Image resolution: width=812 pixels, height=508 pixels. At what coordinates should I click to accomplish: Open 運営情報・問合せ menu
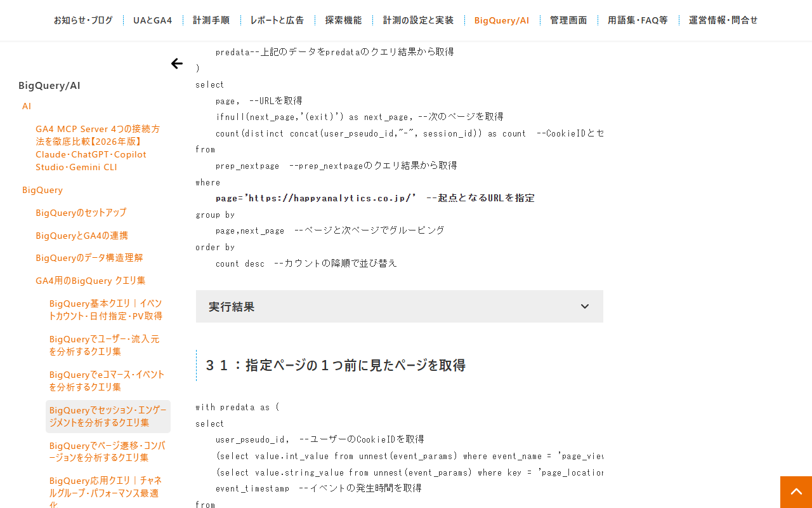723,20
